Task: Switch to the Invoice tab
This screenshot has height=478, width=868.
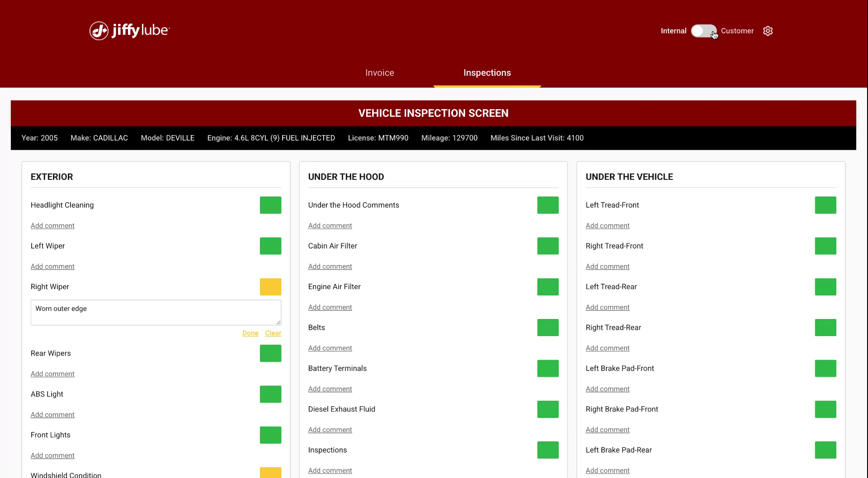Action: (x=379, y=73)
